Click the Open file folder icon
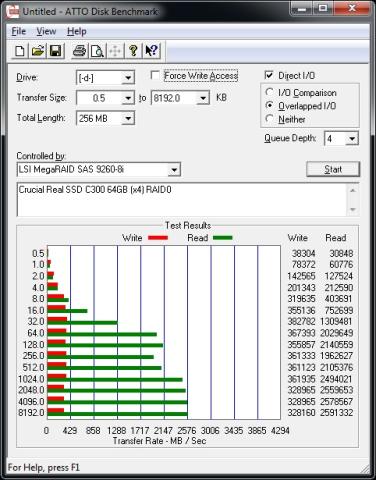This screenshot has width=376, height=480. [x=38, y=51]
